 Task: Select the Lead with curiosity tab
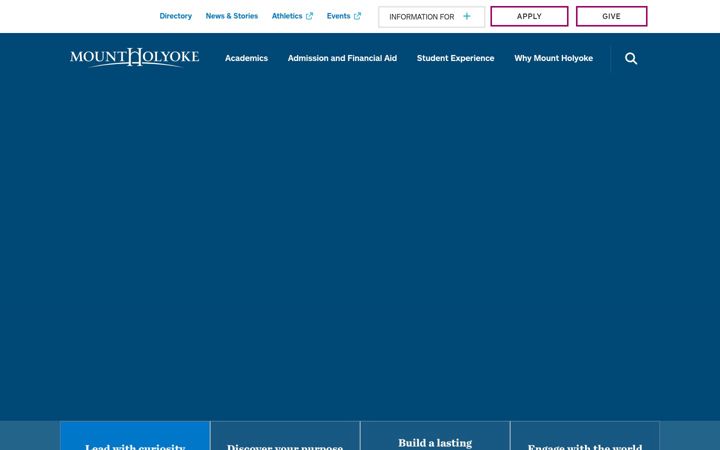(x=135, y=436)
